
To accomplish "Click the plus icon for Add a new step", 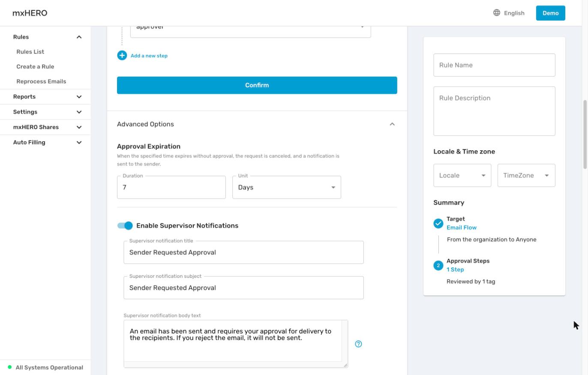I will (122, 56).
